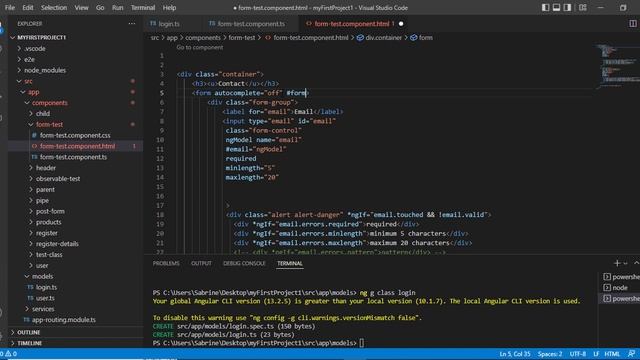Toggle bottom panel layout icon
The height and width of the screenshot is (360, 640).
(556, 7)
